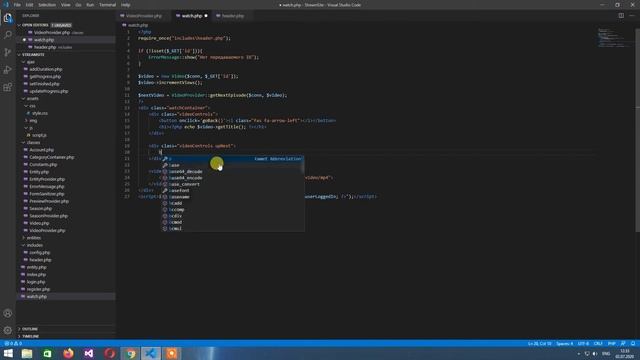Collapse the includes folder
Image resolution: width=640 pixels, height=360 pixels.
(33, 245)
